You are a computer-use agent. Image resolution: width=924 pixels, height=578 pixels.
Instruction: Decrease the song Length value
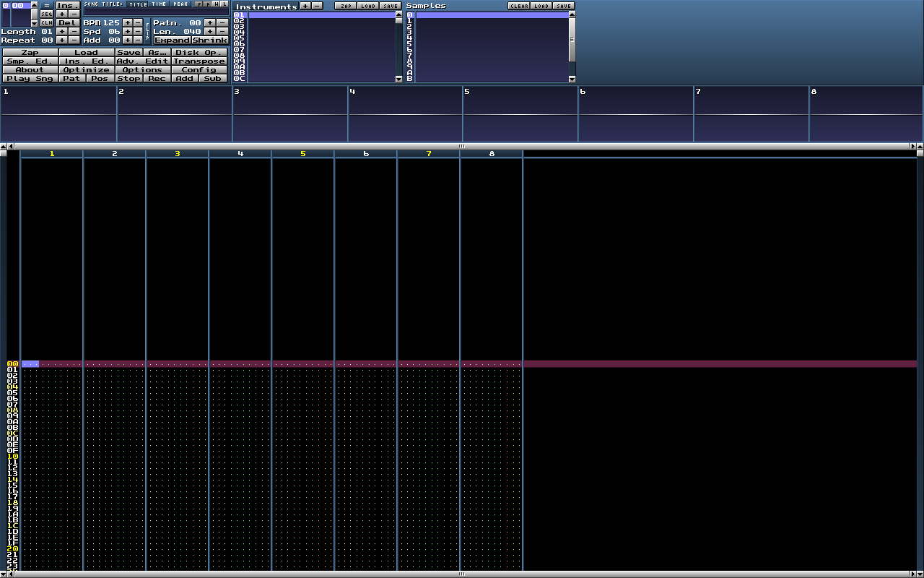click(74, 31)
